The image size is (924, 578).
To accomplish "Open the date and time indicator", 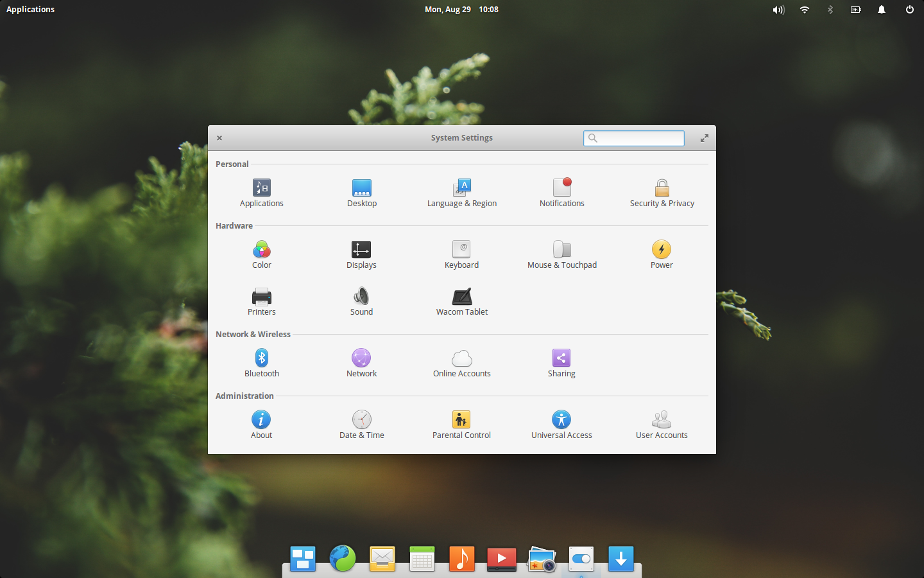I will point(461,9).
